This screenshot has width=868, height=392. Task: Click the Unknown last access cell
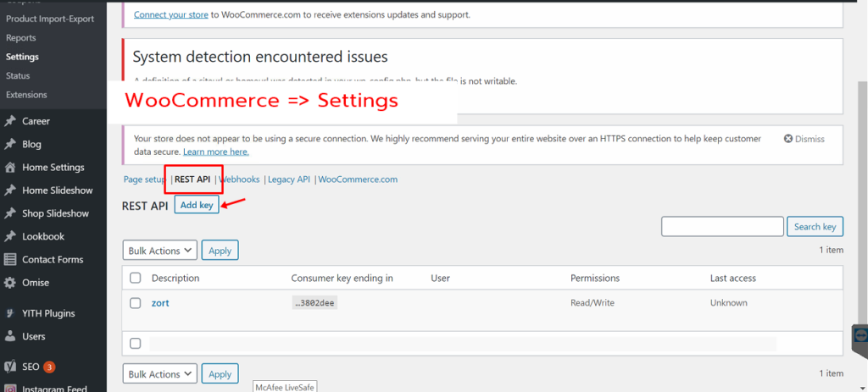pyautogui.click(x=728, y=303)
